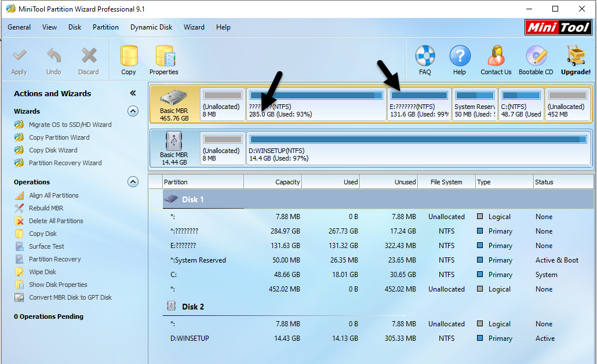Click the Copy cylinder icon in toolbar
This screenshot has width=597, height=364.
[x=129, y=56]
